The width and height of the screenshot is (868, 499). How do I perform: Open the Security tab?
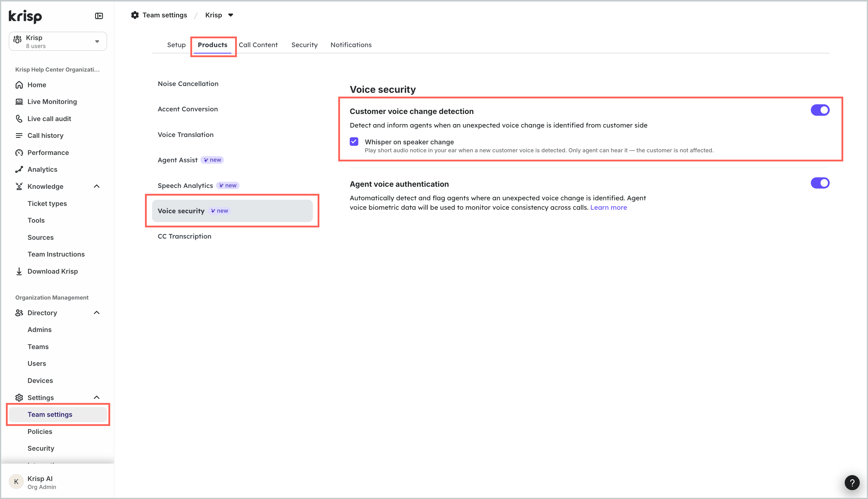[x=304, y=45]
